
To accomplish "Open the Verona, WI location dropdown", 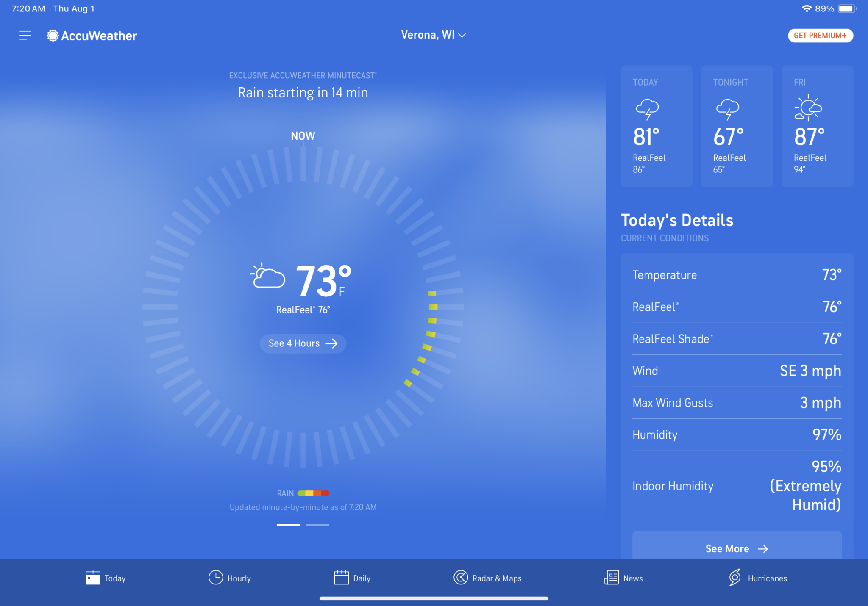I will coord(434,35).
